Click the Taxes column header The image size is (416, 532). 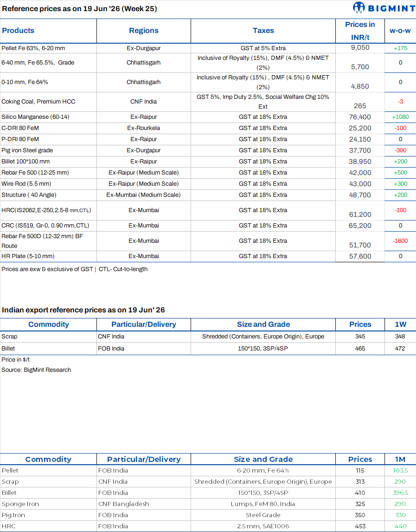[x=263, y=31]
